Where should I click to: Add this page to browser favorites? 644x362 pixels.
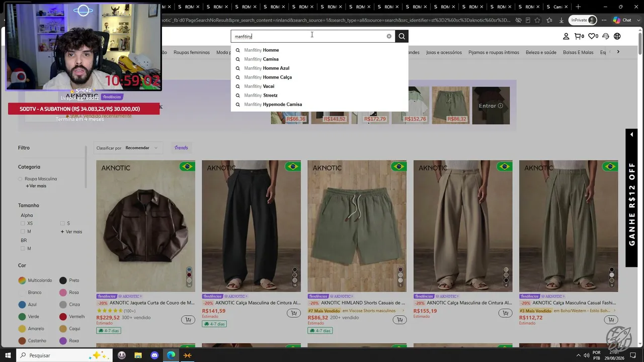[x=538, y=20]
